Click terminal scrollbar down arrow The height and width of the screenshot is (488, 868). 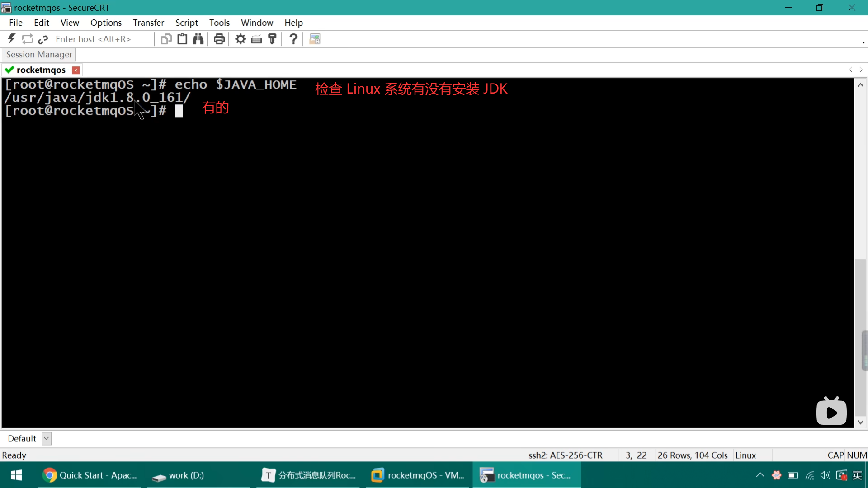[x=860, y=422]
